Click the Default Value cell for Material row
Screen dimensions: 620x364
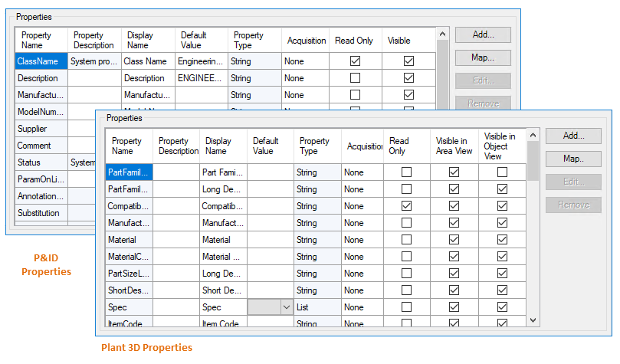click(x=271, y=240)
